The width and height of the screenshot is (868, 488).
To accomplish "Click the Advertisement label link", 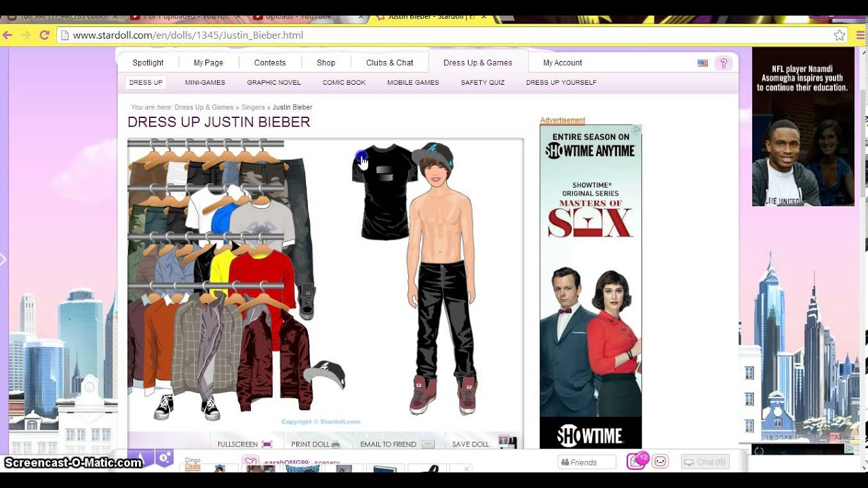I will coord(562,121).
